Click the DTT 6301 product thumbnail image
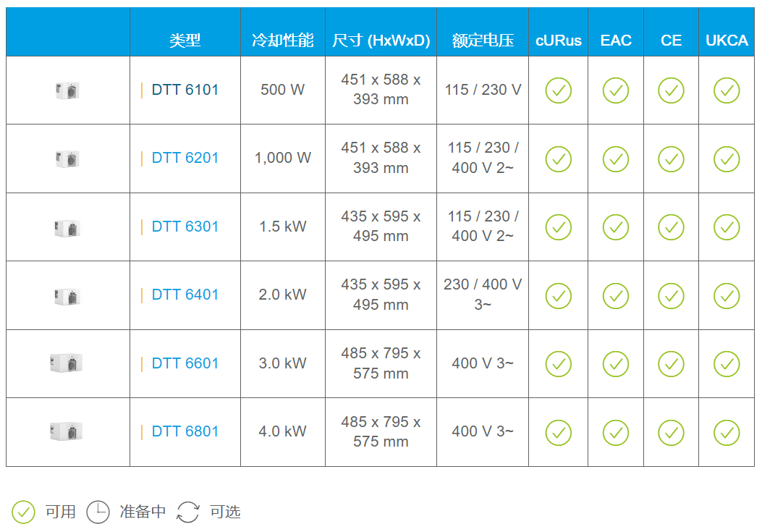The width and height of the screenshot is (762, 532). pyautogui.click(x=67, y=228)
